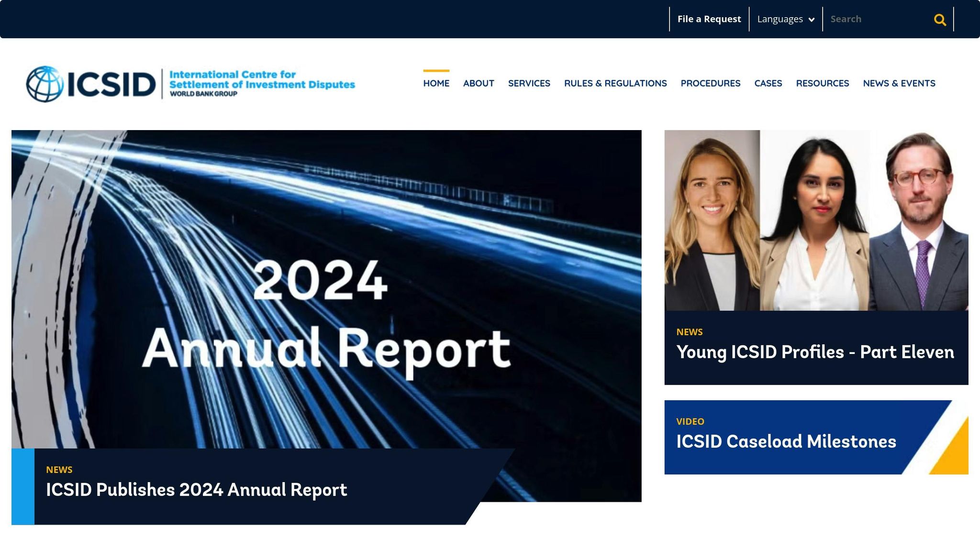The image size is (980, 551).
Task: Open the SERVICES menu
Action: pyautogui.click(x=529, y=83)
